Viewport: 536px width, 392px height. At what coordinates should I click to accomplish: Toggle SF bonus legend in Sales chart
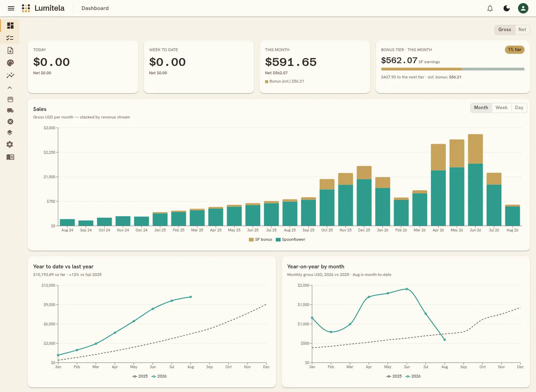(x=261, y=239)
